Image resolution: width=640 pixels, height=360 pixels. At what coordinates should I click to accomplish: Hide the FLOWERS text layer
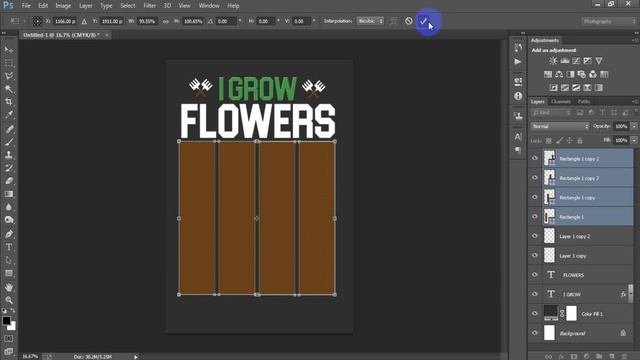tap(535, 275)
